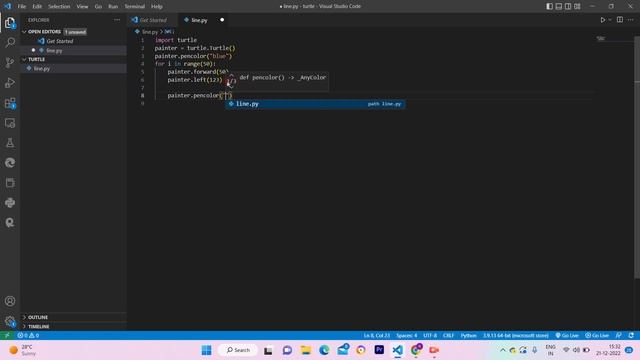
Task: Click first Go Live button in status bar
Action: (x=567, y=336)
